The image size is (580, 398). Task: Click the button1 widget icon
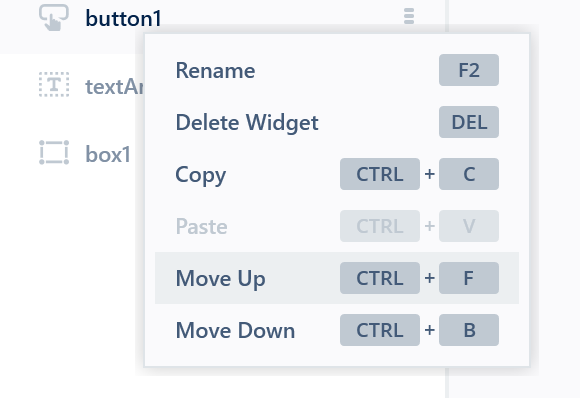pos(54,17)
